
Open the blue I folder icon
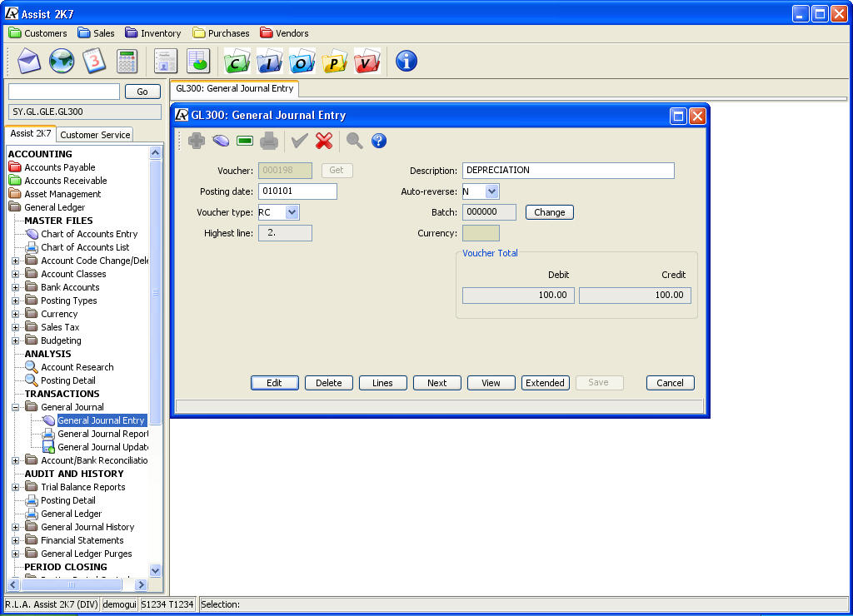(x=269, y=61)
